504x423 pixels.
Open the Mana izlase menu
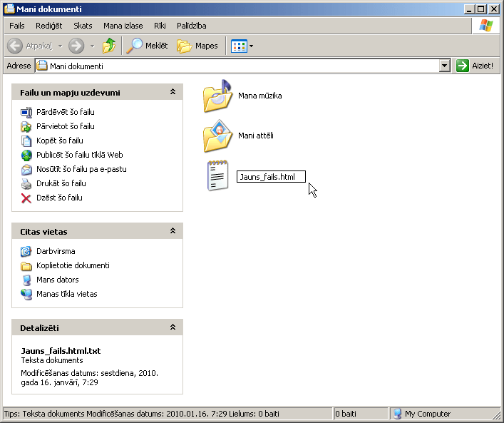pyautogui.click(x=123, y=26)
